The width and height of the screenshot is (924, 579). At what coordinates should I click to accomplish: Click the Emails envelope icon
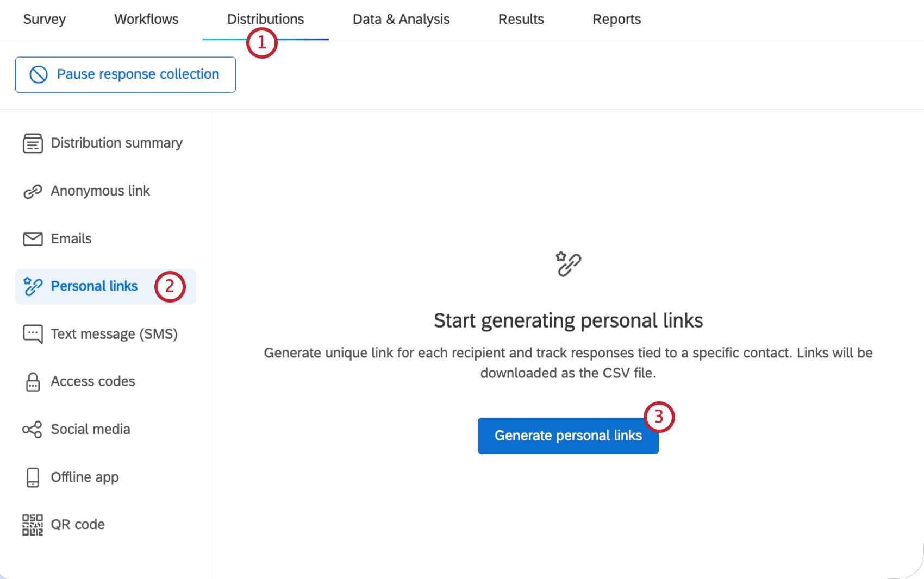[x=33, y=239]
